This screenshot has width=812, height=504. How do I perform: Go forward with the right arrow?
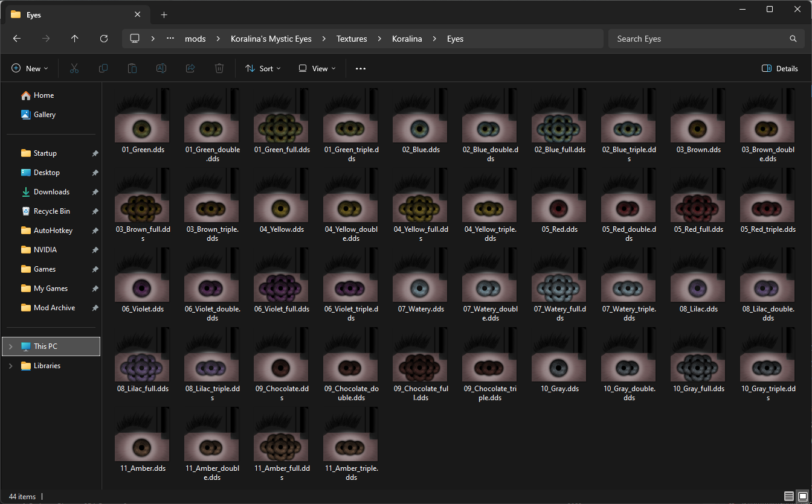(46, 39)
